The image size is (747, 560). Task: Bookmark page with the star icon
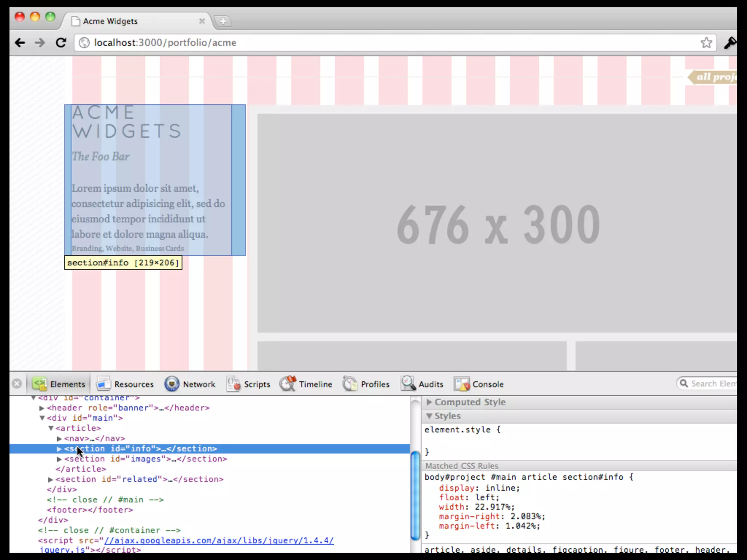tap(706, 43)
